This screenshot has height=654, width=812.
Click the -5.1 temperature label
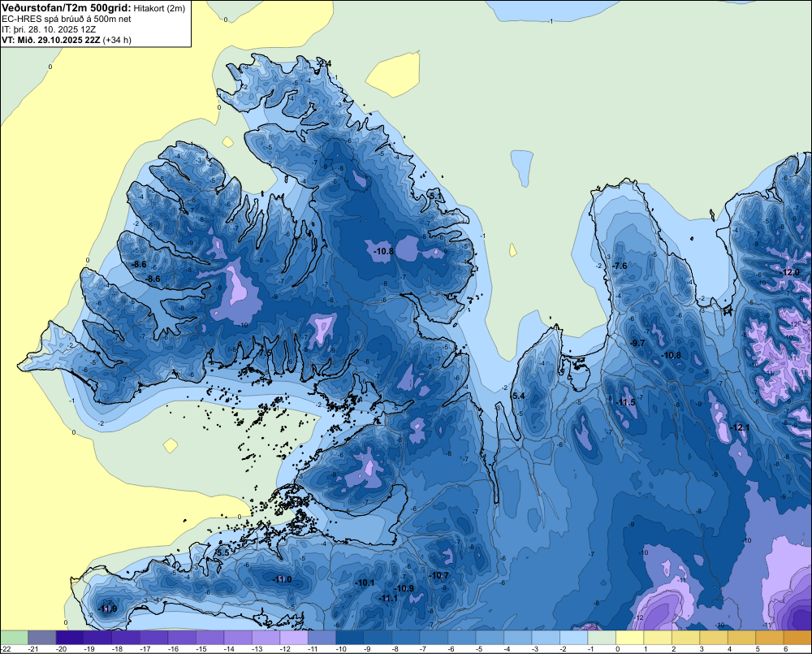(x=436, y=195)
